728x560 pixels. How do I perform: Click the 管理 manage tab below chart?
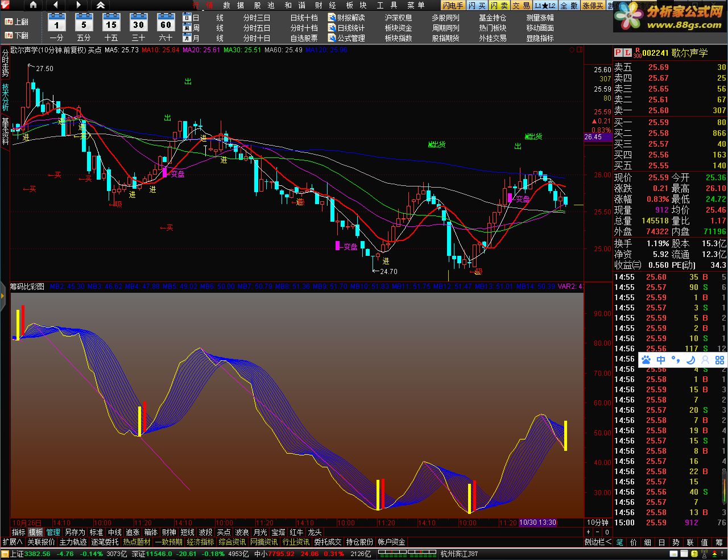point(53,532)
